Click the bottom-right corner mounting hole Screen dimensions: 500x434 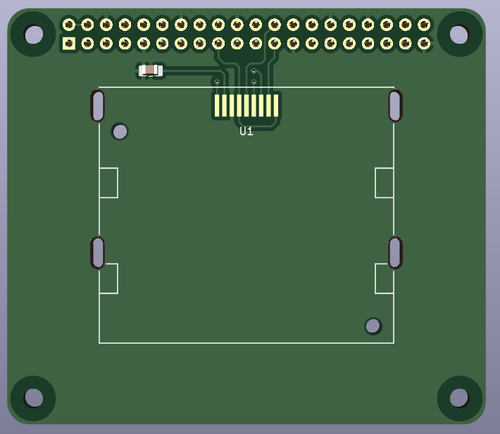(459, 398)
